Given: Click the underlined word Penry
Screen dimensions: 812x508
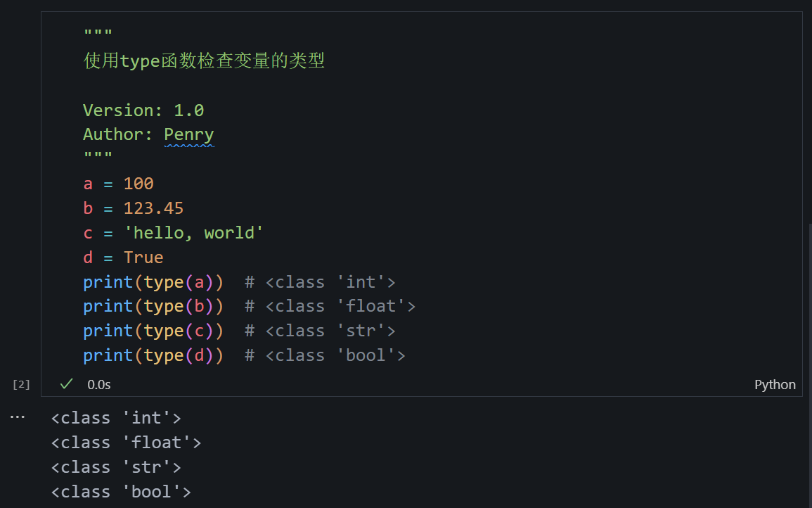Looking at the screenshot, I should pyautogui.click(x=188, y=134).
